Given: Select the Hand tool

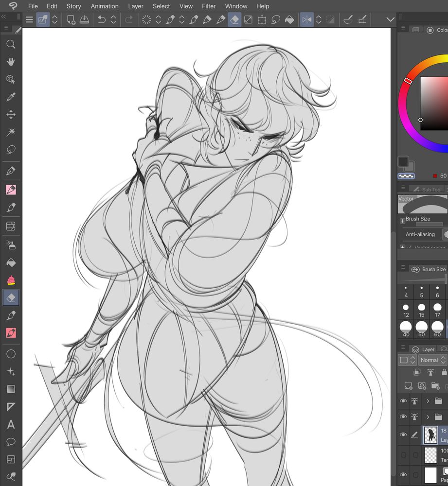Looking at the screenshot, I should coord(11,62).
